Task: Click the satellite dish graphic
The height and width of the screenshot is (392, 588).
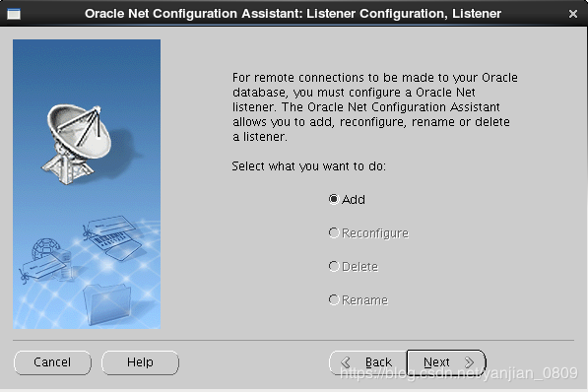Action: [79, 144]
